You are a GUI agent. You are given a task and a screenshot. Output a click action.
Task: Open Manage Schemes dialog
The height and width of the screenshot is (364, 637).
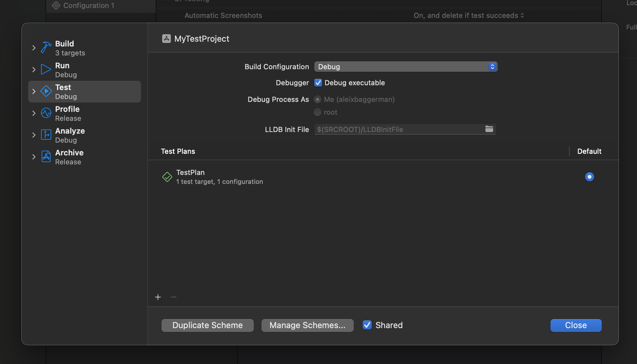coord(307,325)
